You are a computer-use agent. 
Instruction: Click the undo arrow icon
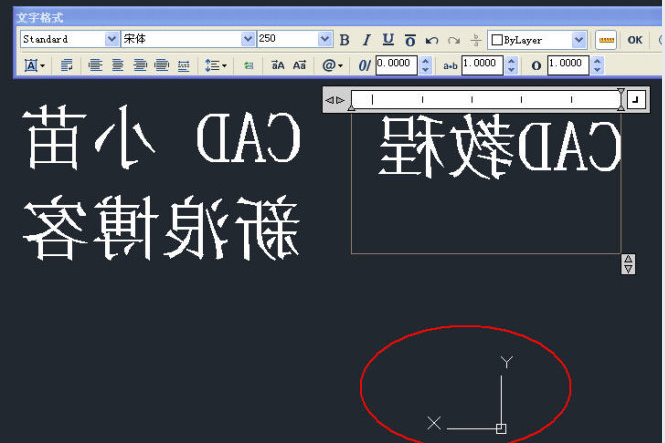[x=432, y=40]
